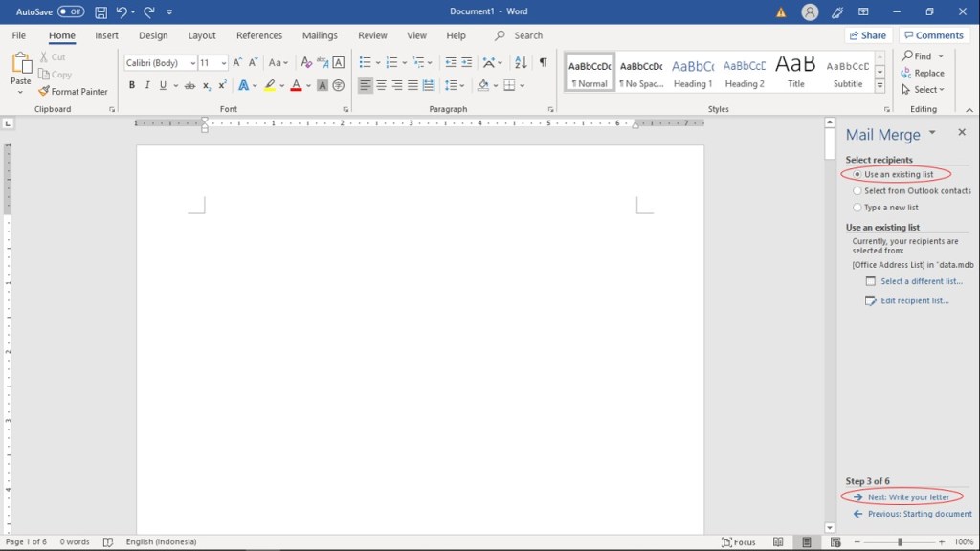This screenshot has width=980, height=551.
Task: Toggle the AutoSave switch
Action: [x=71, y=12]
